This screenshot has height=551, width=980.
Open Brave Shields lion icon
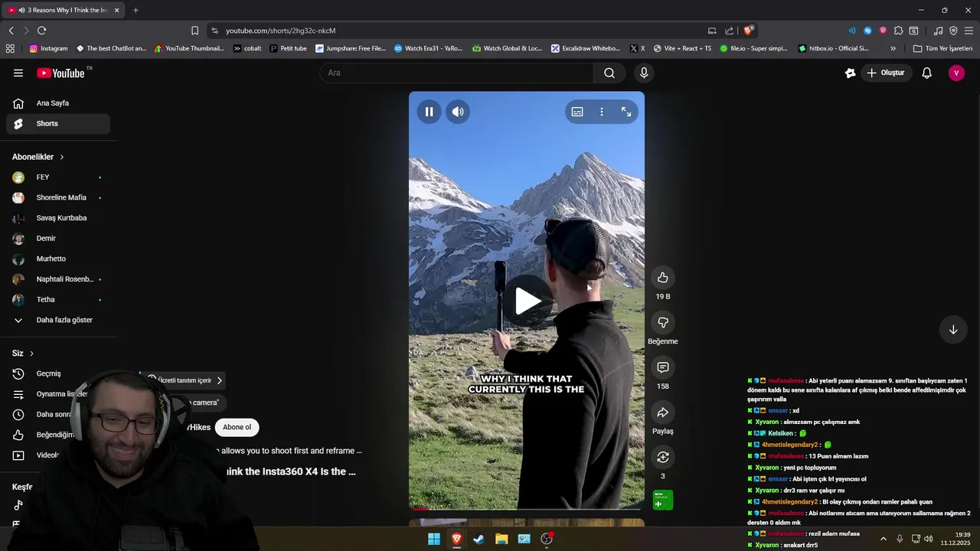tap(748, 31)
